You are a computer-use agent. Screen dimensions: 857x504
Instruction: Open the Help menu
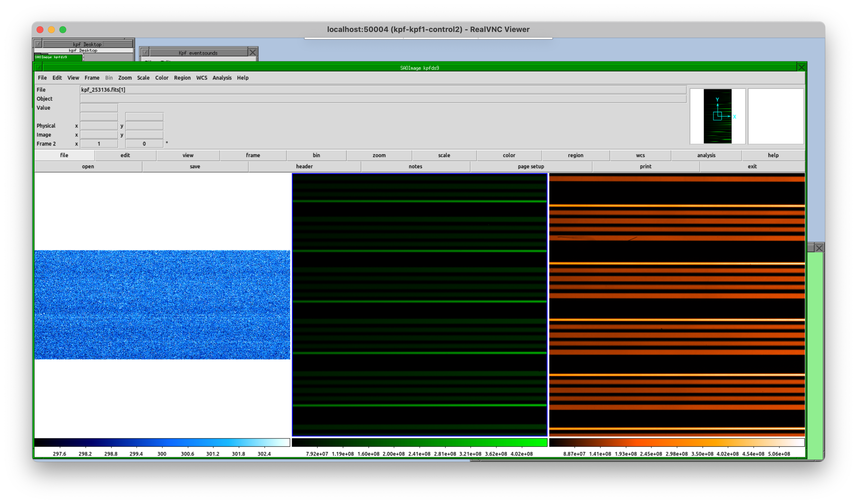(x=243, y=78)
